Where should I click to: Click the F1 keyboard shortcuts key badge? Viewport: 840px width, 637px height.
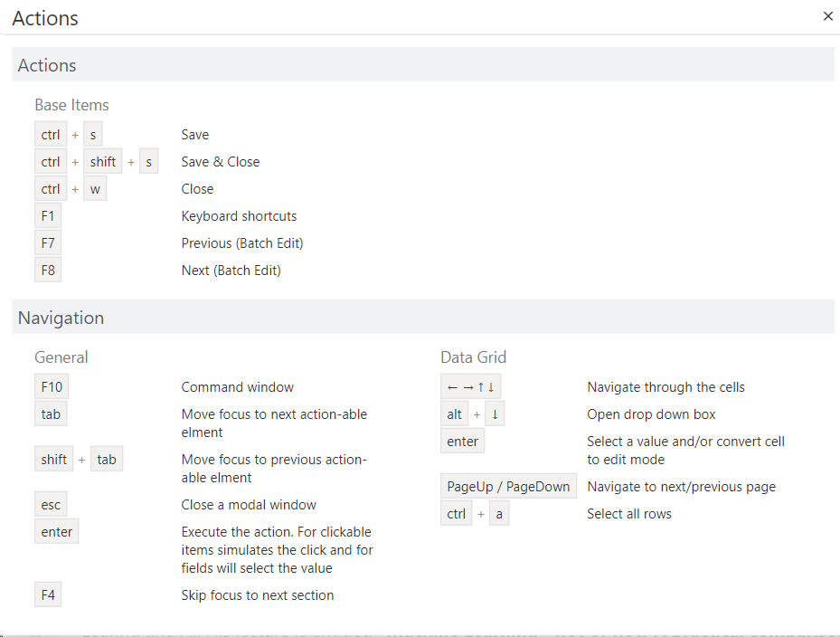pyautogui.click(x=48, y=216)
